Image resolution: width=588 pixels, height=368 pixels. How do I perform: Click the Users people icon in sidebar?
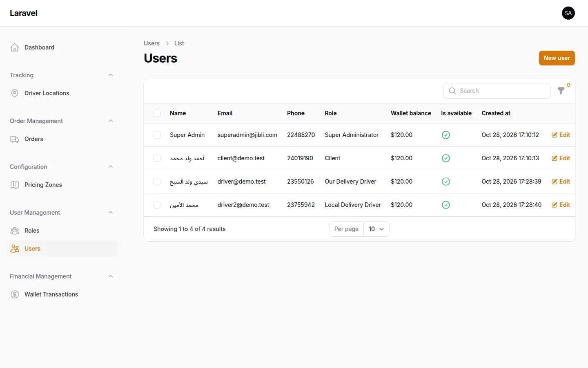point(15,249)
